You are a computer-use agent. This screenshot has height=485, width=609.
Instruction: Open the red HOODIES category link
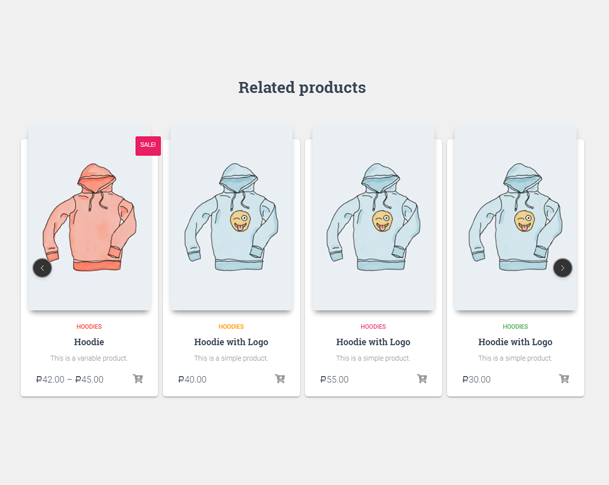tap(89, 327)
